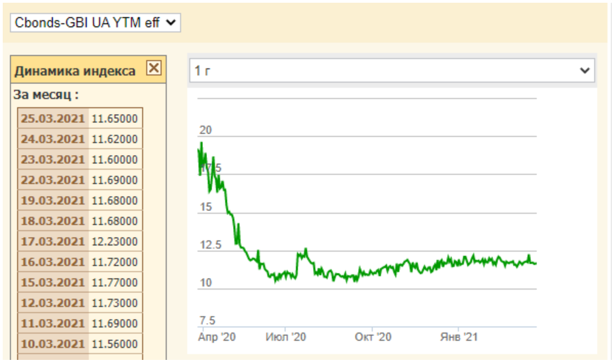Click the Динамика индекса panel header
The height and width of the screenshot is (364, 615).
point(88,70)
